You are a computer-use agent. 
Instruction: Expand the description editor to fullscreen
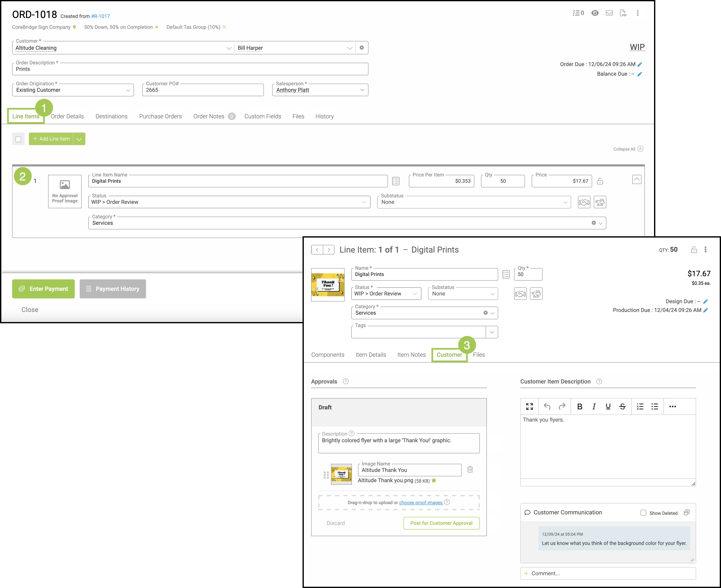pyautogui.click(x=529, y=406)
